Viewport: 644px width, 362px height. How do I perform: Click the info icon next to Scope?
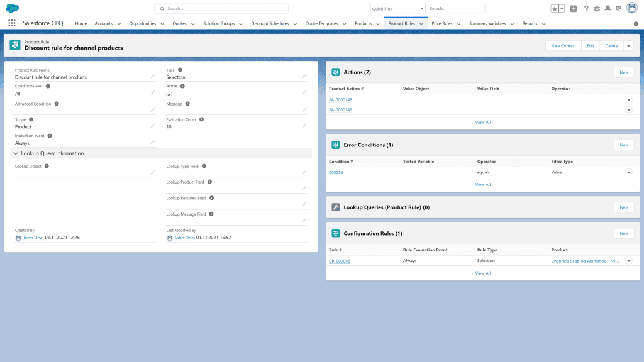[x=31, y=119]
